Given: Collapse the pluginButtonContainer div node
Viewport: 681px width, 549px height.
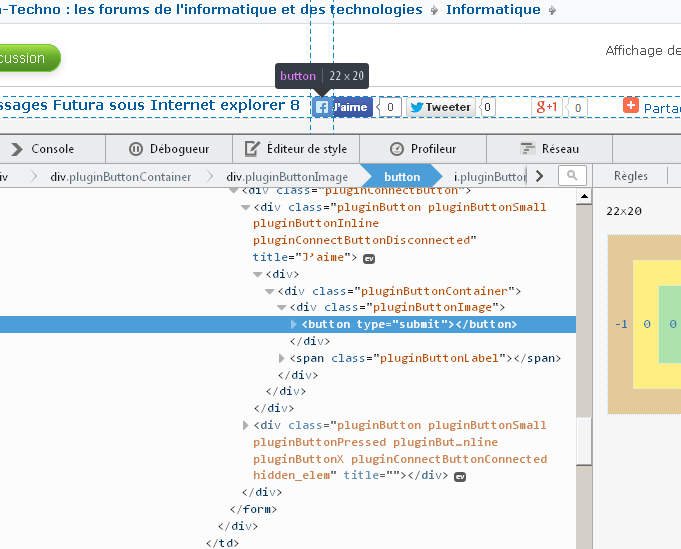Looking at the screenshot, I should tap(270, 291).
